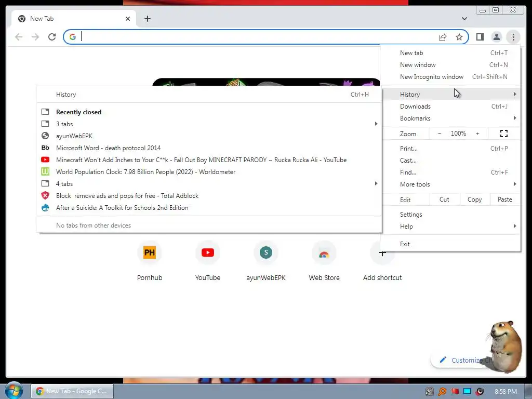Image resolution: width=532 pixels, height=399 pixels.
Task: Select New tab menu entry
Action: (451, 53)
